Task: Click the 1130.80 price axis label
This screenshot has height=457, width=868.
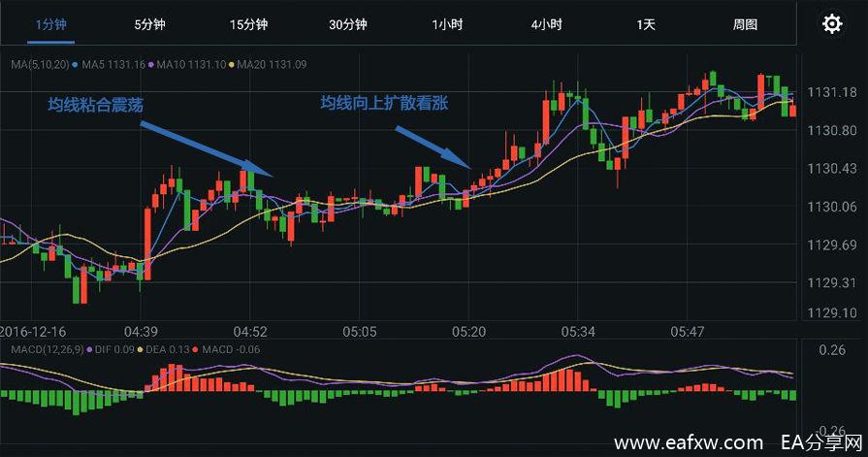Action: 832,131
